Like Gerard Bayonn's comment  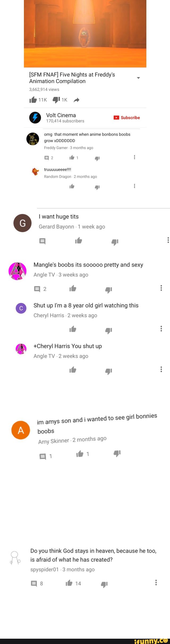(79, 241)
